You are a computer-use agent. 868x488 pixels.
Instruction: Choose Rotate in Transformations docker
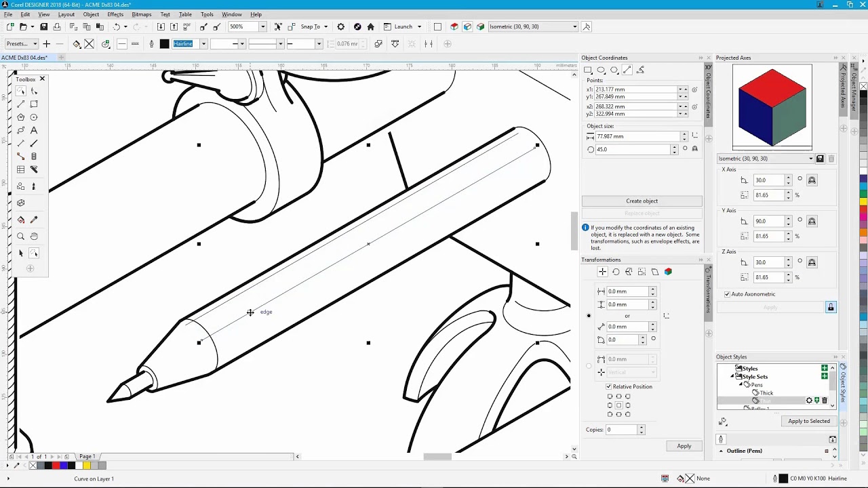(616, 272)
